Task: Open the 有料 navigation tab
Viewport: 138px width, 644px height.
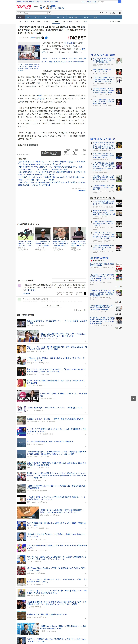Action: click(95, 17)
